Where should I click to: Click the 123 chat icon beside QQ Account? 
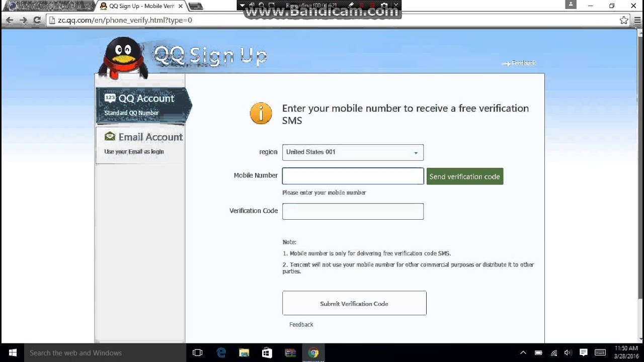coord(110,98)
